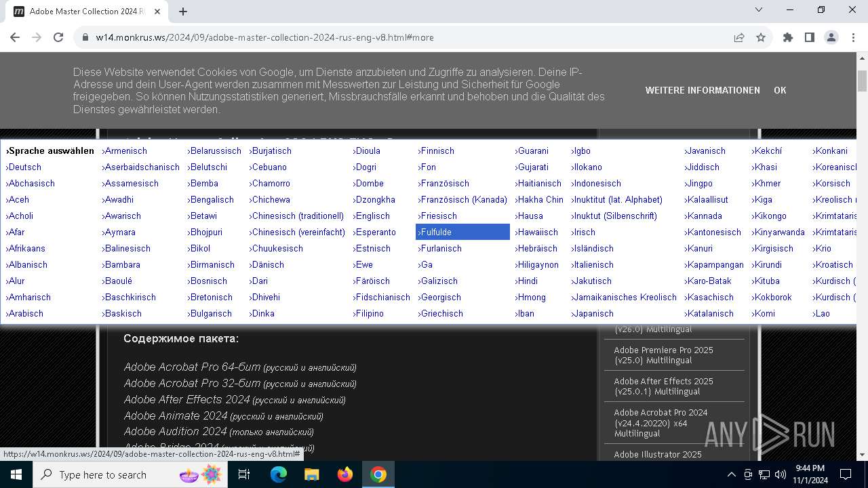The height and width of the screenshot is (488, 868).
Task: Open the browser extensions puzzle icon
Action: (x=788, y=37)
